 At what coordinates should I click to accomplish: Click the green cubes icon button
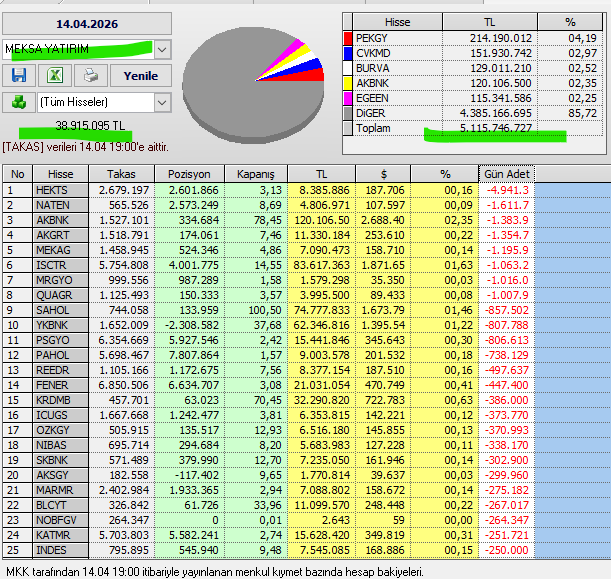tap(19, 102)
